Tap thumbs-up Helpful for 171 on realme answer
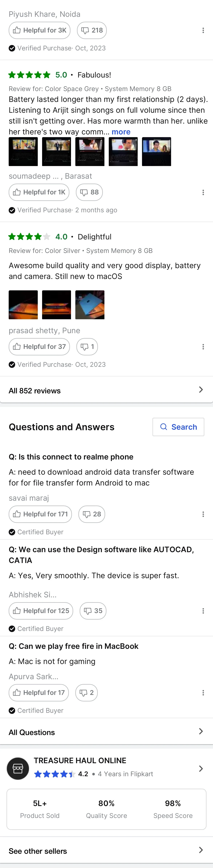 click(x=40, y=514)
